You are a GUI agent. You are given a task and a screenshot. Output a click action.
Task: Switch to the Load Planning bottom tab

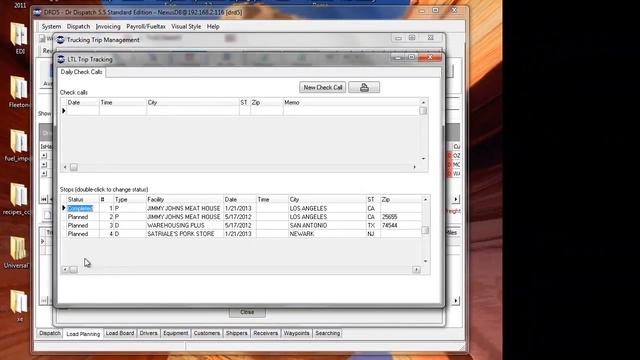(83, 334)
